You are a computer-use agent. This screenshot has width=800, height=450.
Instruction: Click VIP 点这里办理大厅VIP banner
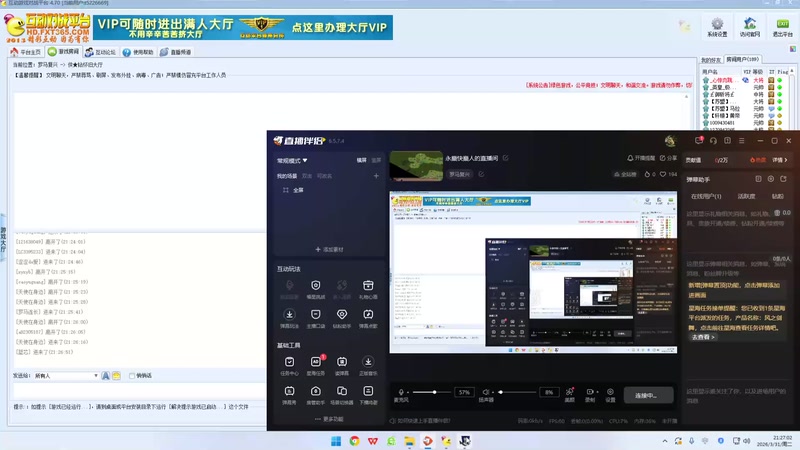click(243, 27)
